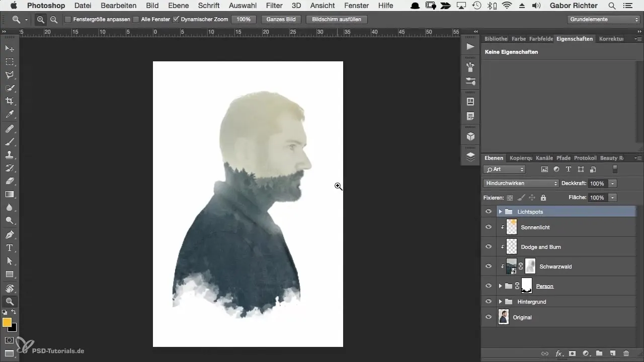The image size is (644, 362).
Task: Enable Alle Fenster checkbox
Action: (x=136, y=20)
